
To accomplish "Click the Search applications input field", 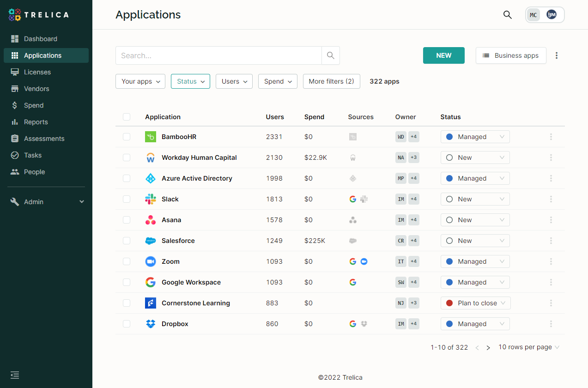I will [x=218, y=55].
